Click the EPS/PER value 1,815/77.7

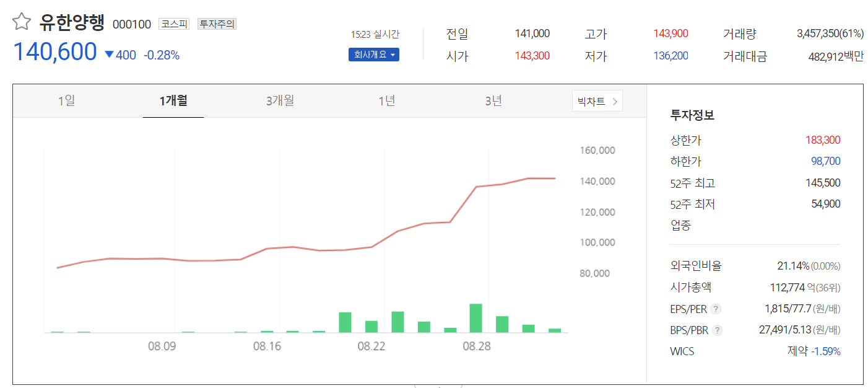pyautogui.click(x=788, y=309)
